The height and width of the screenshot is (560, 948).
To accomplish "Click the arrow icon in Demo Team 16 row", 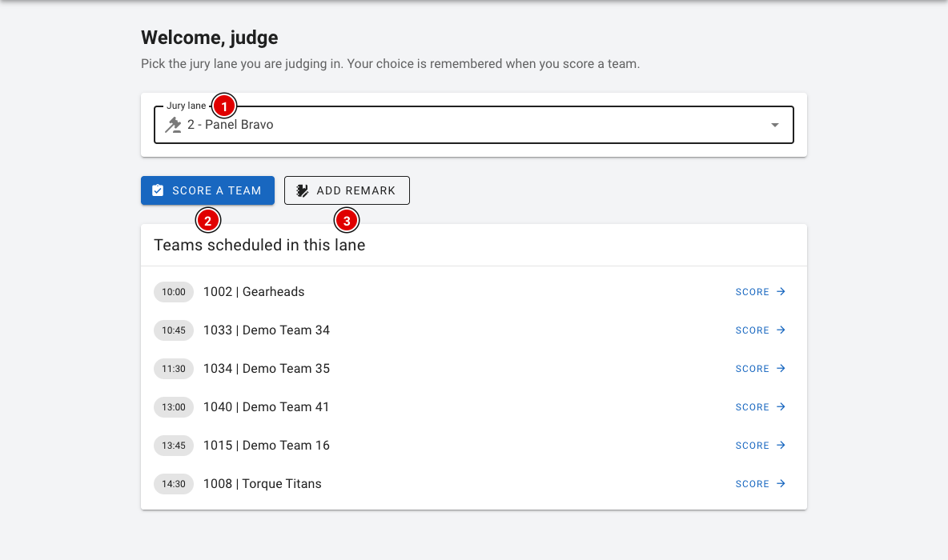I will 781,446.
